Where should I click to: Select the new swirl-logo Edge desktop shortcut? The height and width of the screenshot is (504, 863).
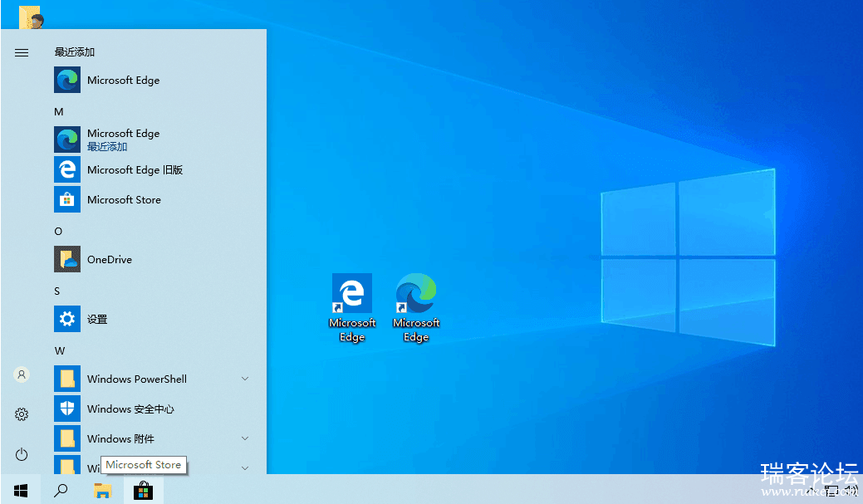416,308
